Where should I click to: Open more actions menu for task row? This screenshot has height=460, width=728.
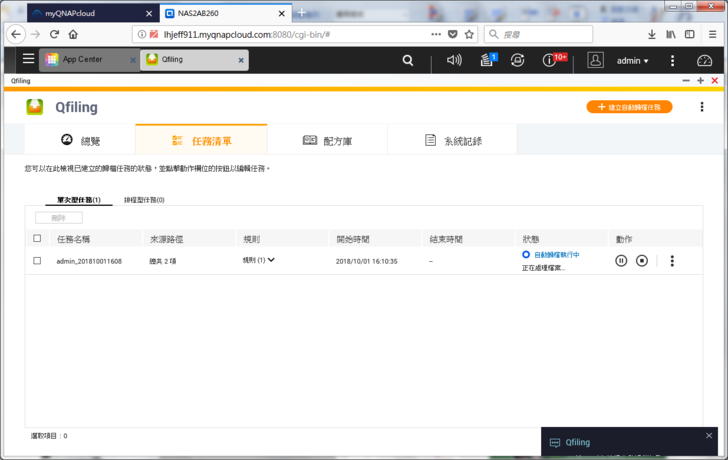(x=672, y=261)
